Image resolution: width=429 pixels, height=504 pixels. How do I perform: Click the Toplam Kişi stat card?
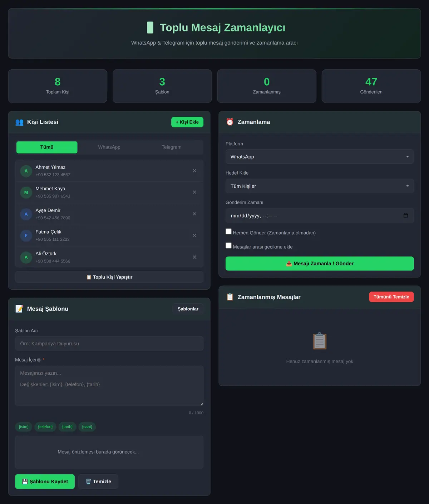coord(58,86)
